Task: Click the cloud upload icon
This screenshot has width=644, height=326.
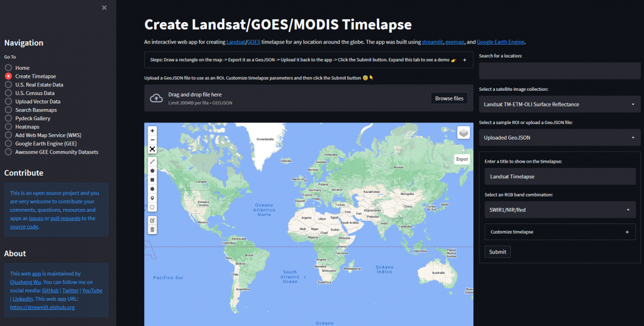Action: tap(156, 98)
